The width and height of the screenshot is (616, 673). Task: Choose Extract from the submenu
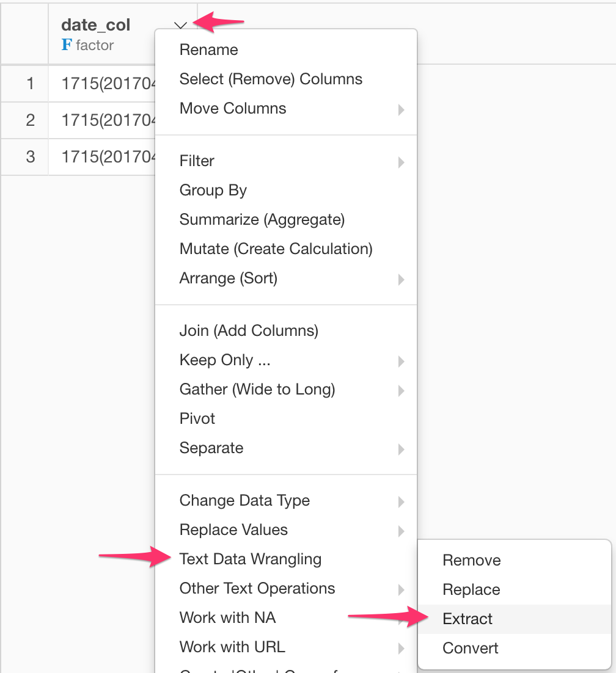pos(468,619)
